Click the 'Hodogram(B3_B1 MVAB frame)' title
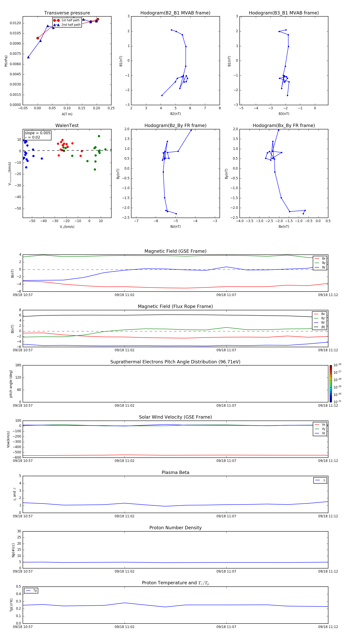 click(284, 13)
